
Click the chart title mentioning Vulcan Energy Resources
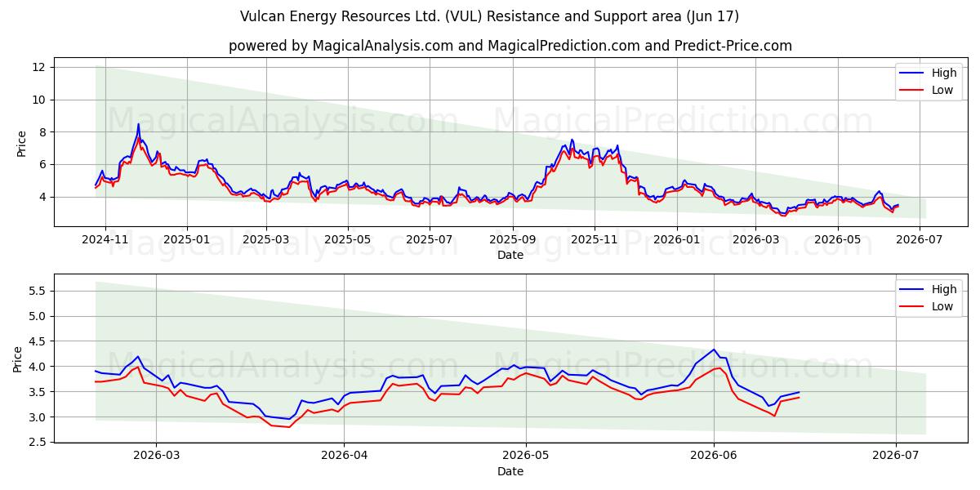click(x=490, y=16)
